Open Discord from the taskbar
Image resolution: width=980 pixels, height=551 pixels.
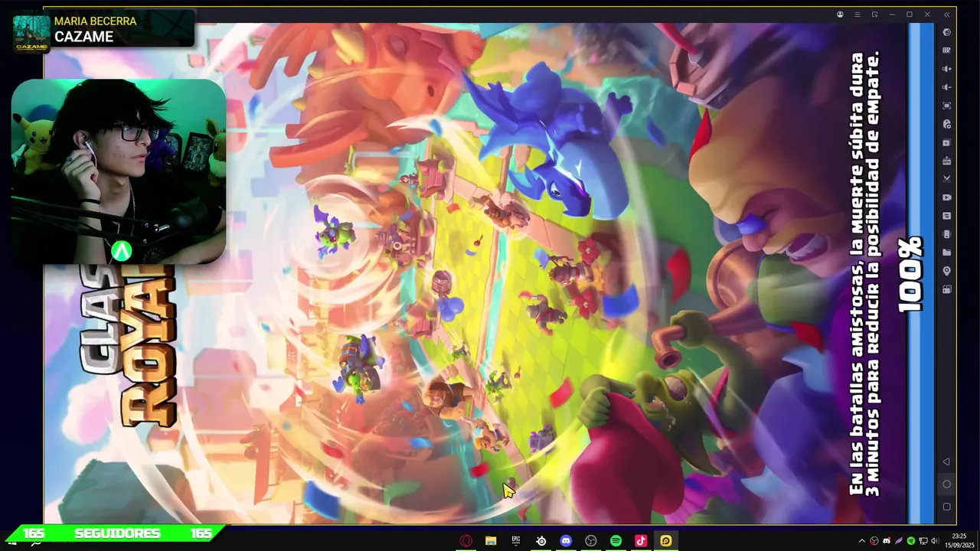[566, 541]
